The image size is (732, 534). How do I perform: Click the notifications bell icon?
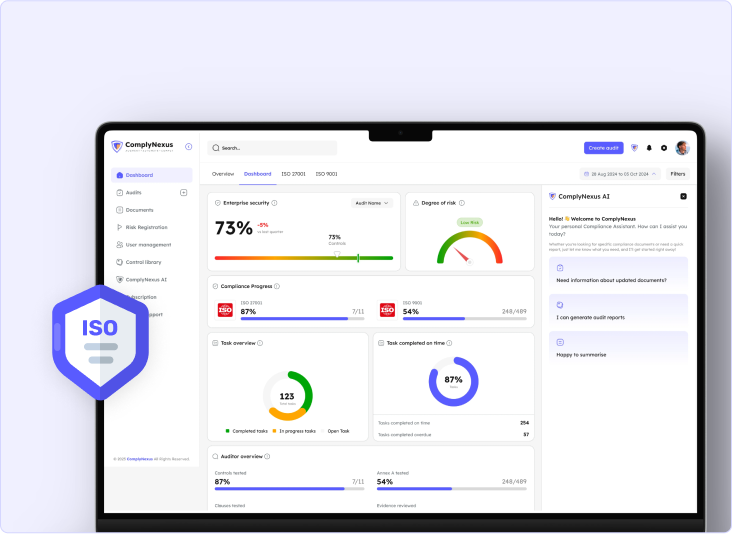tap(649, 148)
